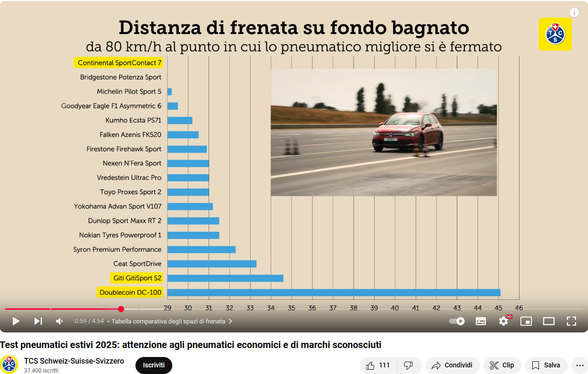588x374 pixels.
Task: Click the 'Ceat SportDrive' label
Action: click(137, 263)
